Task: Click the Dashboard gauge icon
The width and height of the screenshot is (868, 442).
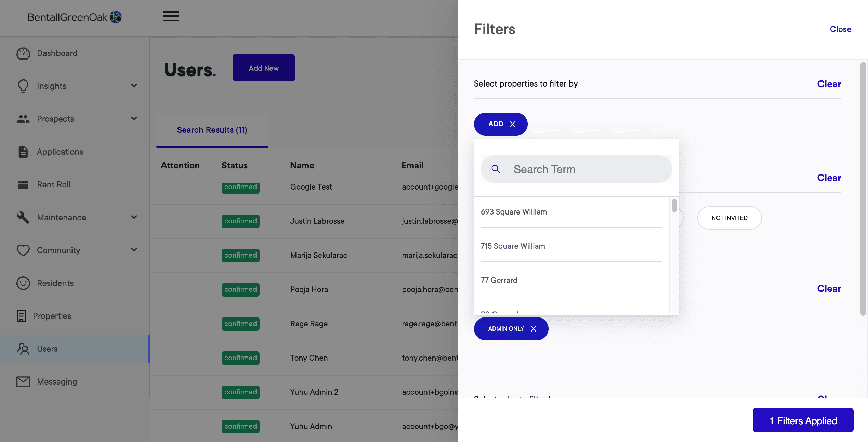Action: point(23,53)
